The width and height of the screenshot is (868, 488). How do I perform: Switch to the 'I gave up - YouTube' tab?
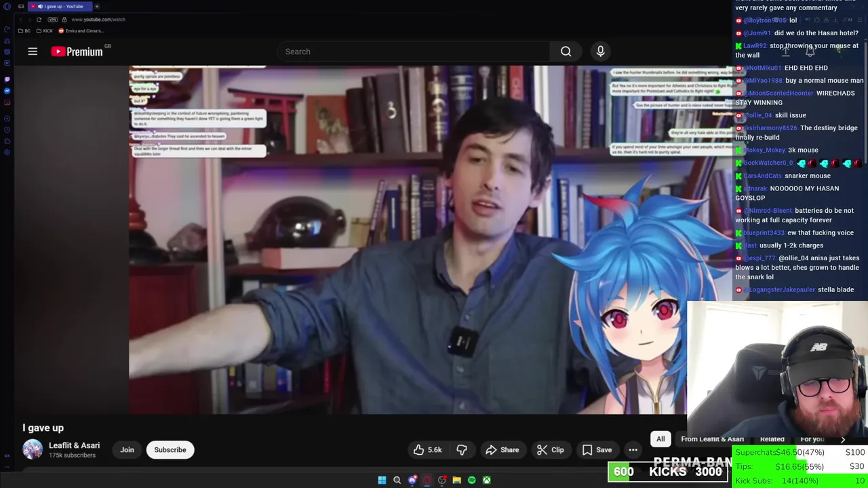60,6
